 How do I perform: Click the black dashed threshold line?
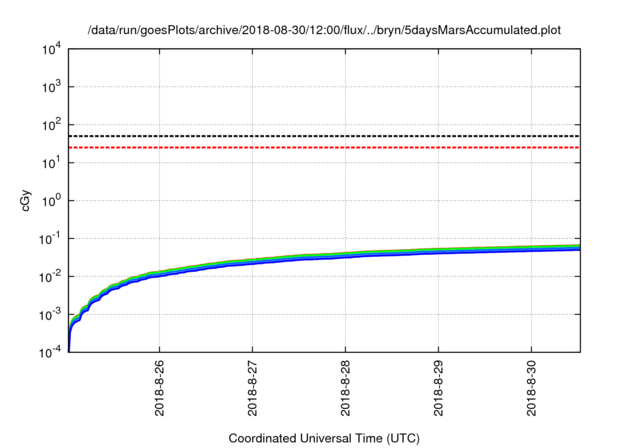[324, 136]
